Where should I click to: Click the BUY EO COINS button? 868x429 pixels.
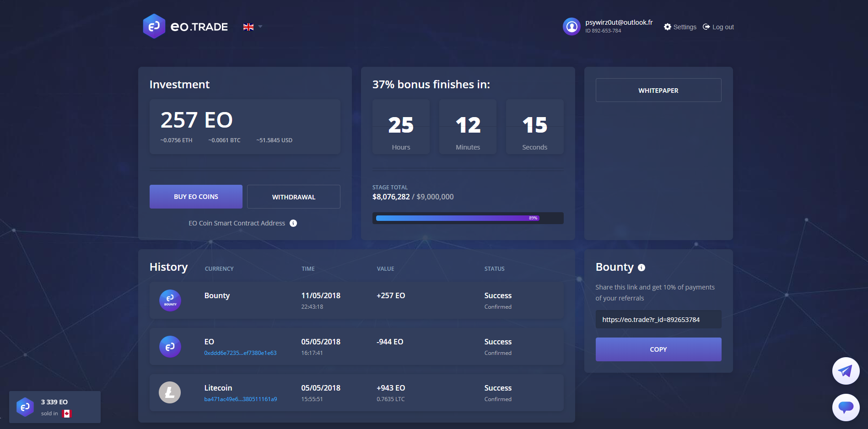(196, 197)
